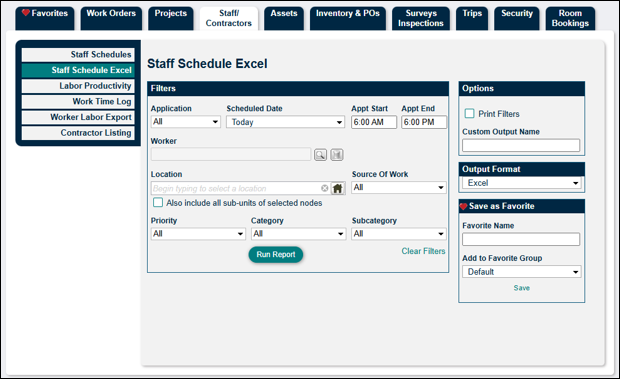Open Contractor Listing in the sidebar
The image size is (620, 379).
(78, 133)
